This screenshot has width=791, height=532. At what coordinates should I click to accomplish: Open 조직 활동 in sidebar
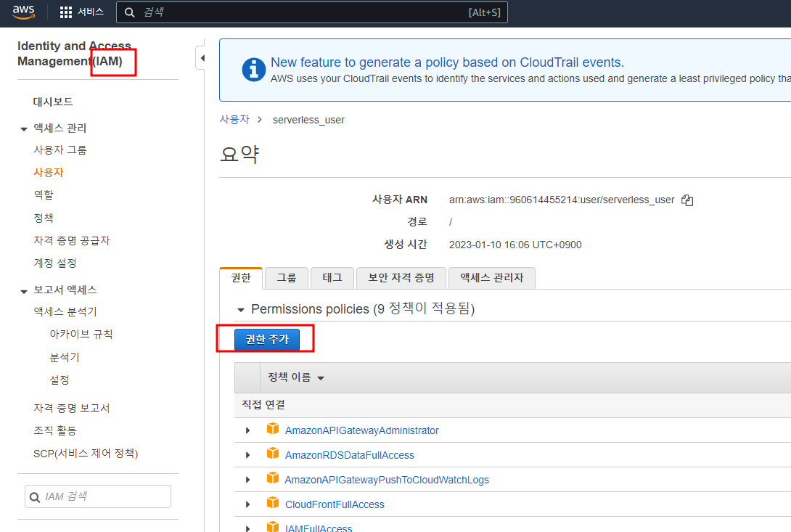(x=55, y=430)
